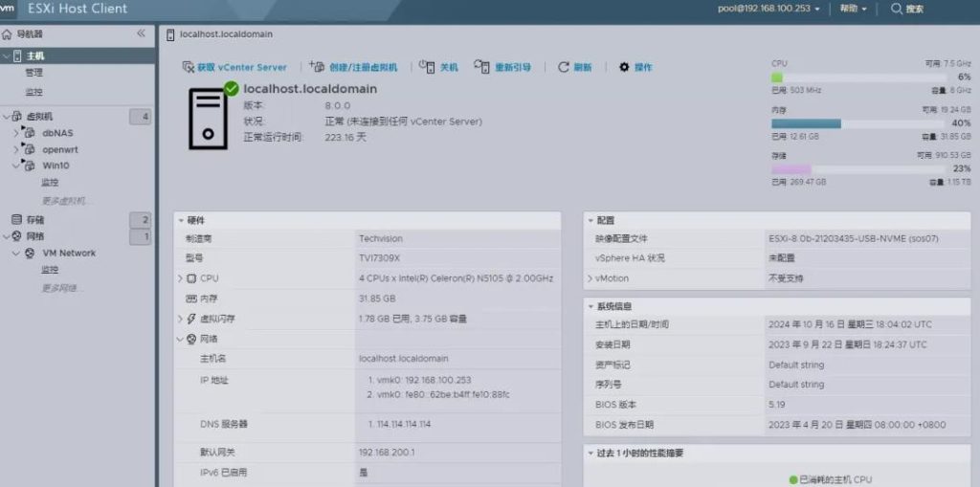Open the pool@192.168.100.253 user dropdown

[x=768, y=9]
